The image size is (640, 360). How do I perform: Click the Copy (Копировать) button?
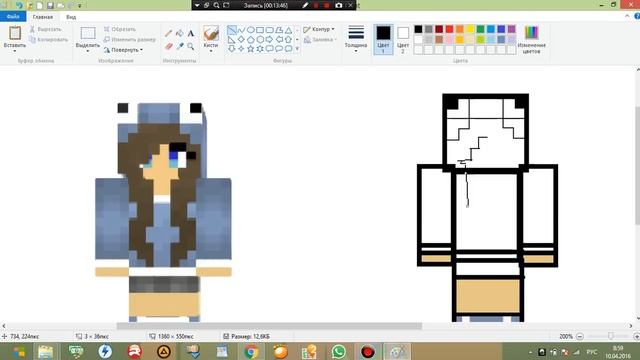pos(49,40)
